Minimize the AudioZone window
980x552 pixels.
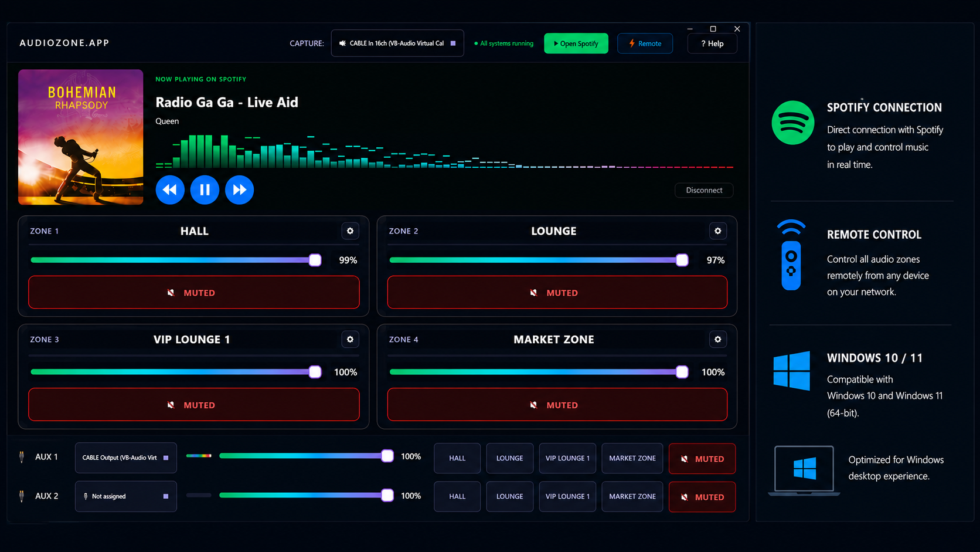click(690, 29)
